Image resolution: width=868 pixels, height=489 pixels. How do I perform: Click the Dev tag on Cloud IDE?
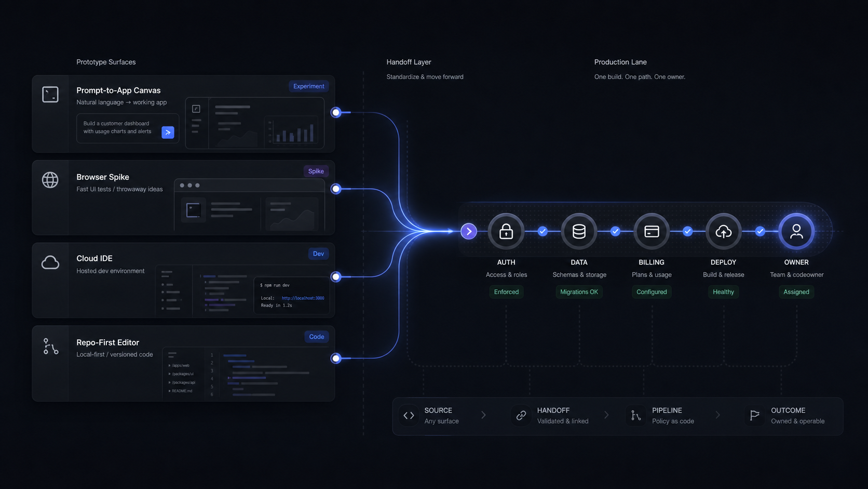(x=318, y=254)
